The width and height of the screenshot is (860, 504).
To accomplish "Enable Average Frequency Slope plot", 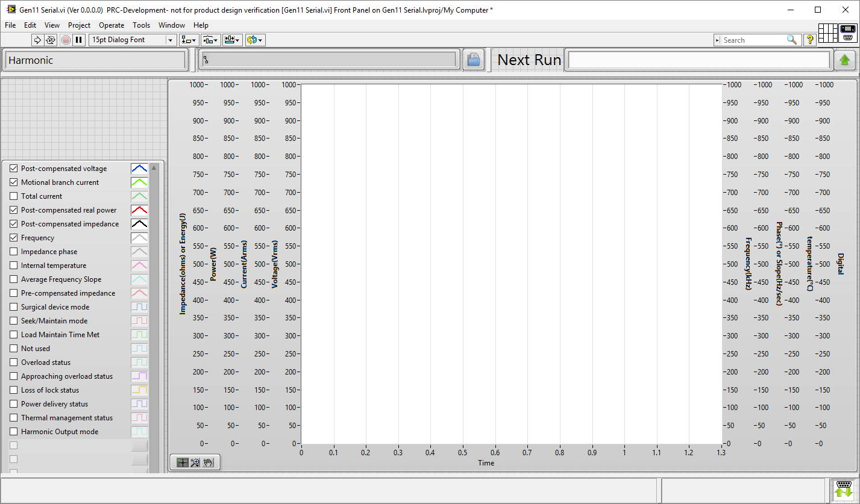I will (14, 279).
